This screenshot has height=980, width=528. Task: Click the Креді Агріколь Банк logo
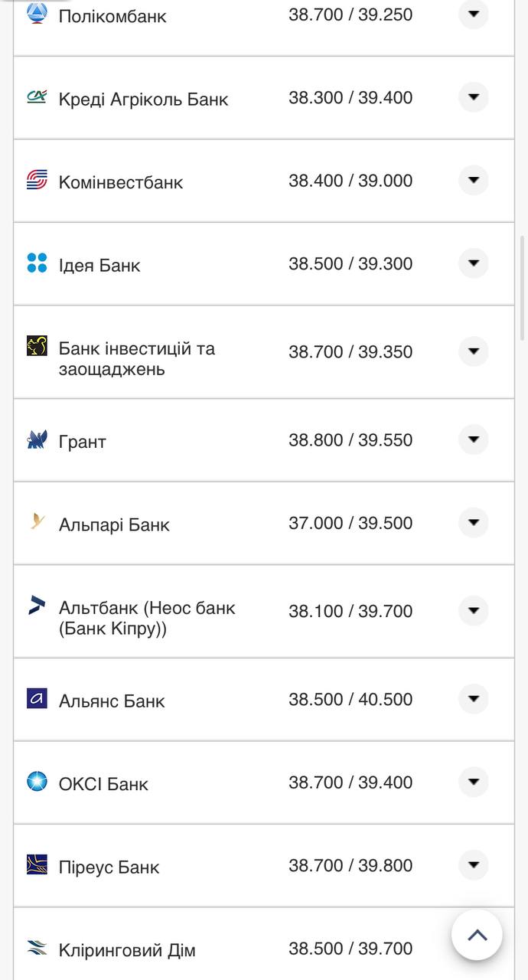tap(37, 96)
